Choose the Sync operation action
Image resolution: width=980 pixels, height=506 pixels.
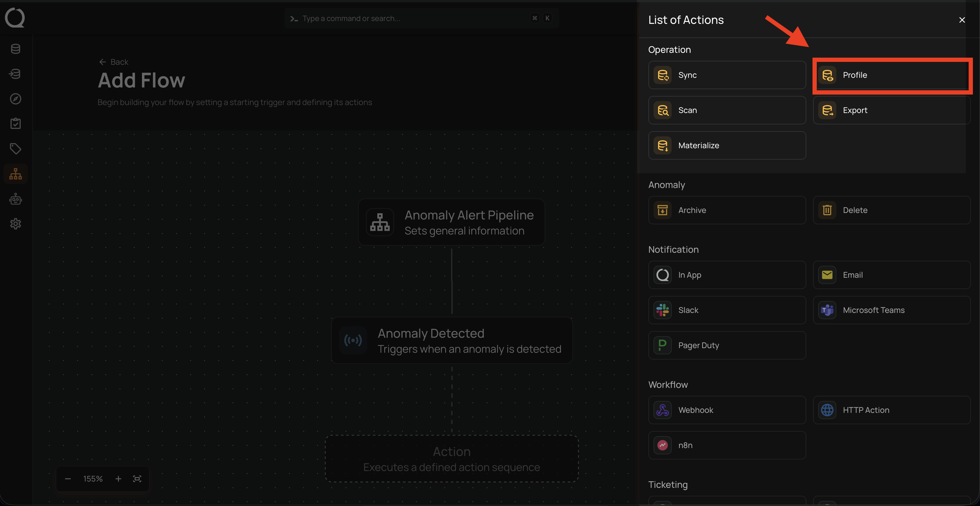coord(727,75)
